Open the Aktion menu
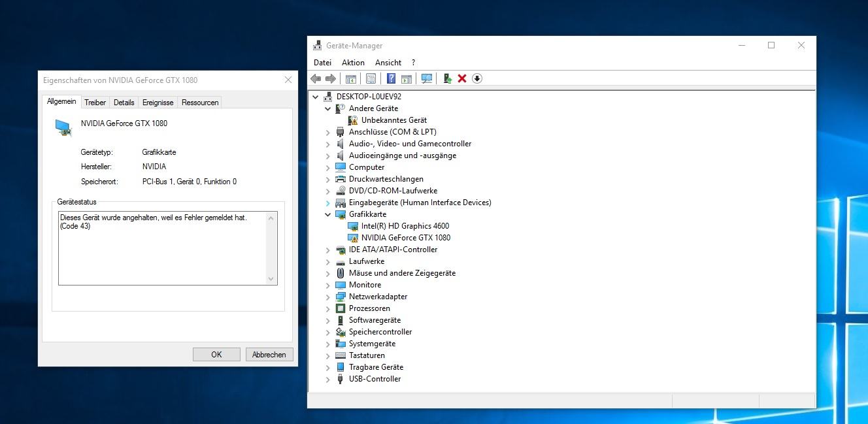 coord(353,63)
